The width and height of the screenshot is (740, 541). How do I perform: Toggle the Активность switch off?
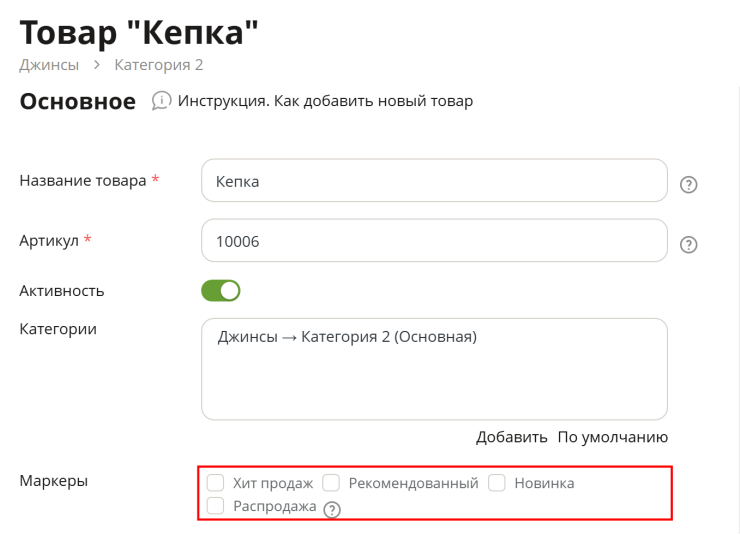(x=220, y=290)
